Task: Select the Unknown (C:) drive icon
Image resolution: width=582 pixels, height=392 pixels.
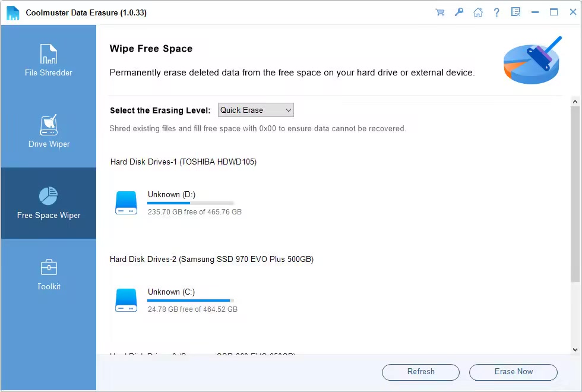Action: click(126, 301)
